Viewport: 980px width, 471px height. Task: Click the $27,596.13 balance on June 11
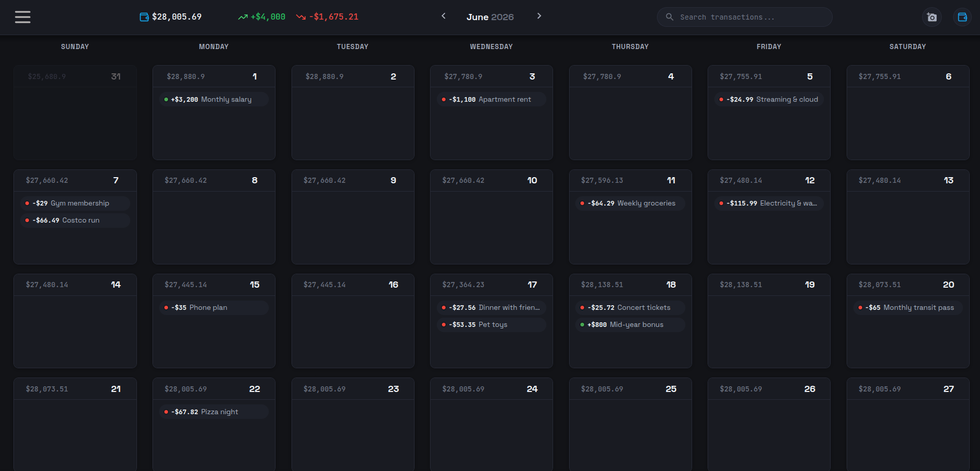point(602,180)
